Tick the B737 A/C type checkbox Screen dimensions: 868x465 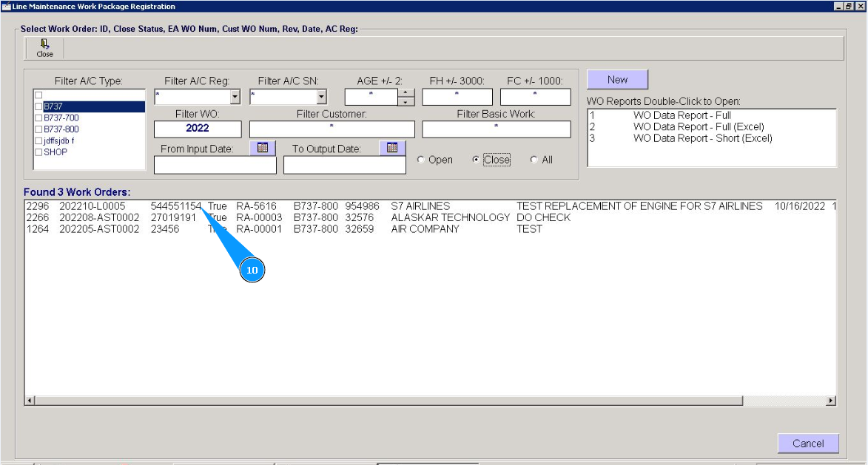coord(38,106)
